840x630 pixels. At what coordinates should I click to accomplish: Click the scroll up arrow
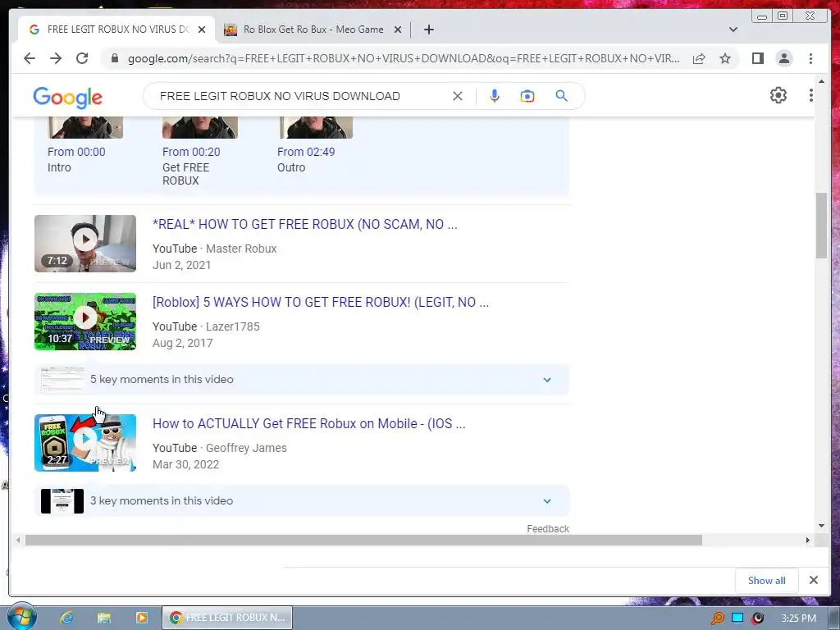pos(821,81)
